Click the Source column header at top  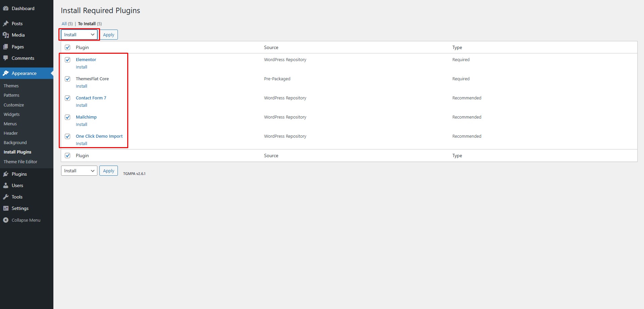(x=271, y=47)
